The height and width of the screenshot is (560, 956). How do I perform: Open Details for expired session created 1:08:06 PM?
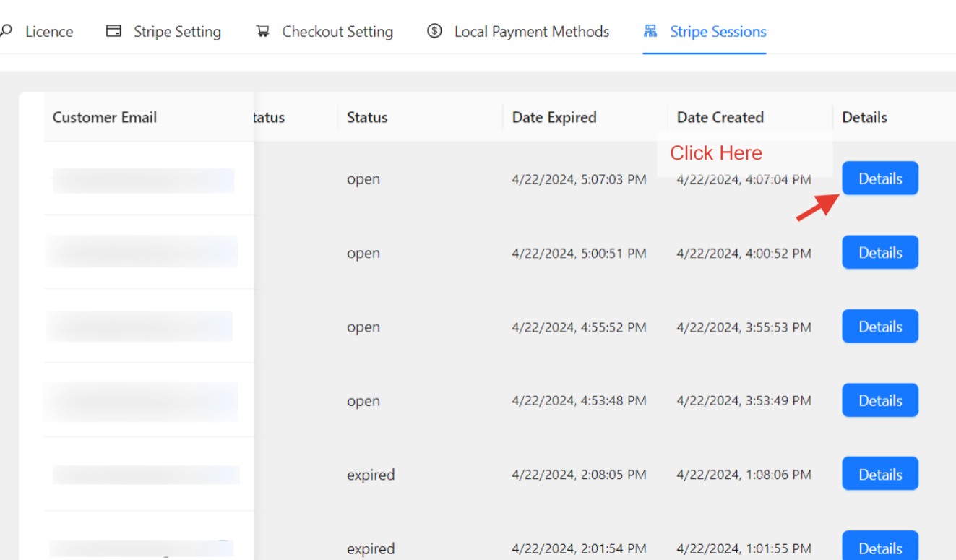click(x=879, y=474)
